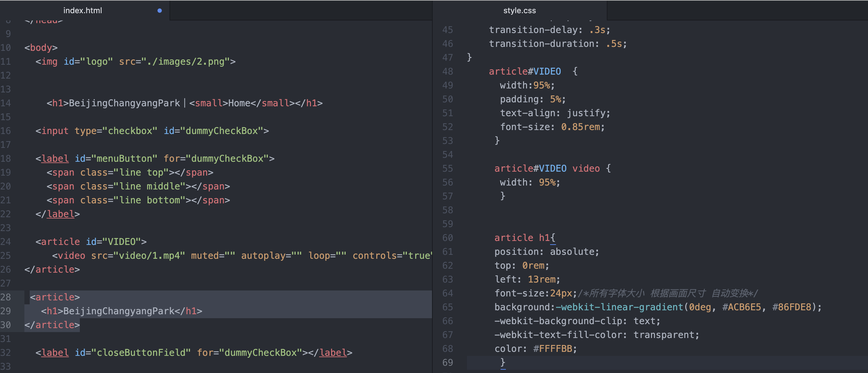Click the Chinese comment on line 64

tap(667, 293)
